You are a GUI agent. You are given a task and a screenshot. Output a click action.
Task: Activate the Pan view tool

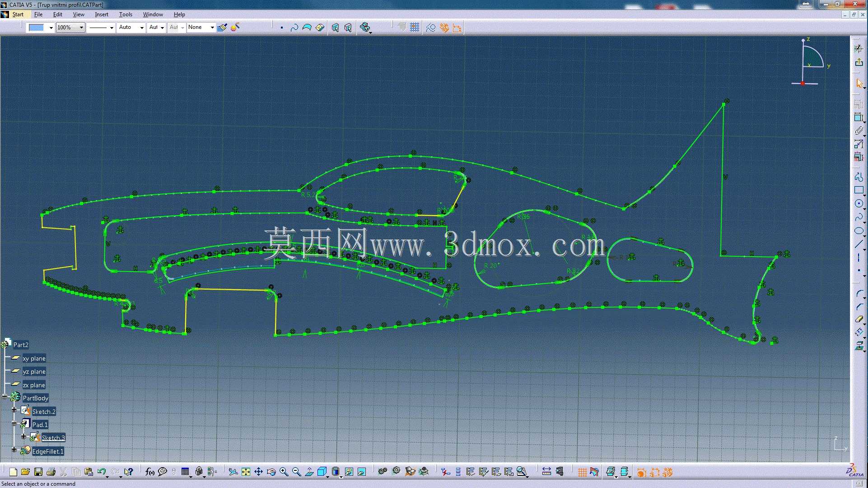(x=258, y=472)
